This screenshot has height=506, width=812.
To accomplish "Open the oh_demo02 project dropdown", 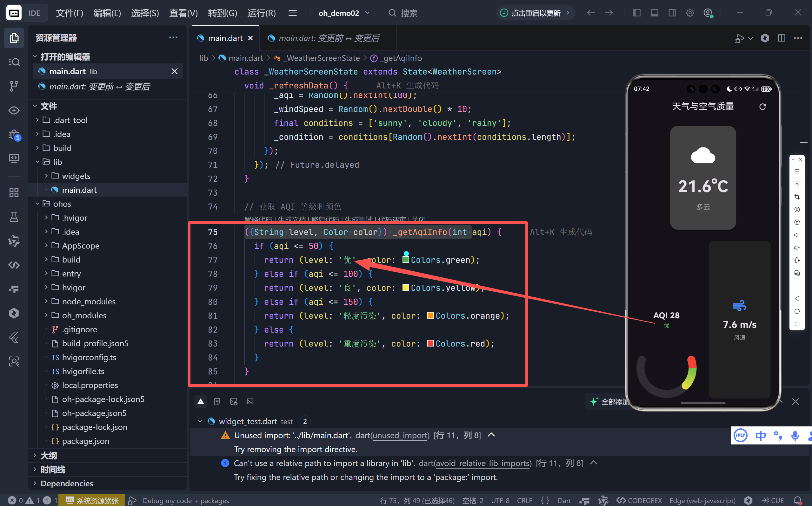I will coord(344,13).
